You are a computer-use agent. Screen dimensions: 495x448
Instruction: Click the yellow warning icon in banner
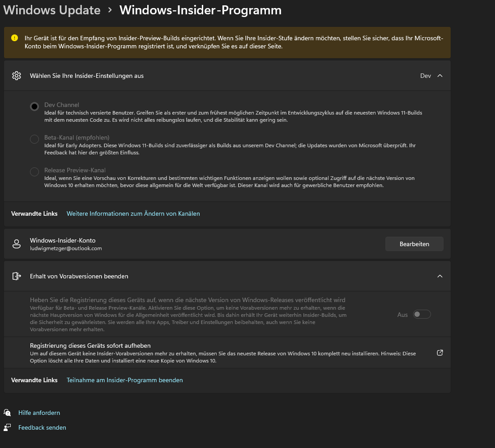14,38
